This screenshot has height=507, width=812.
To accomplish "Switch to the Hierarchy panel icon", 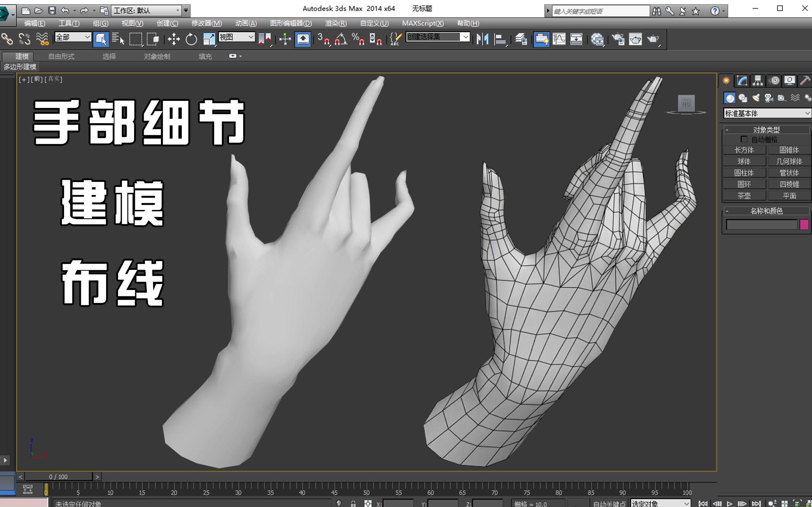I will pyautogui.click(x=757, y=80).
